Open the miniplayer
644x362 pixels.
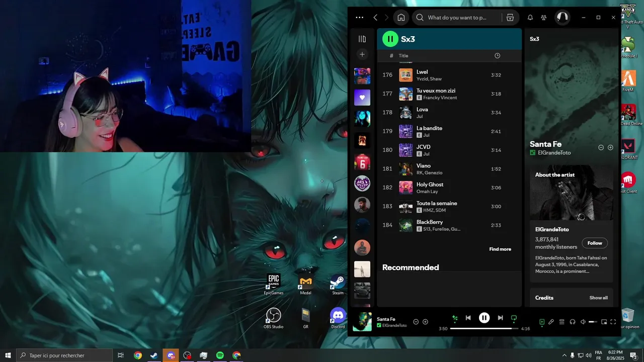click(604, 322)
